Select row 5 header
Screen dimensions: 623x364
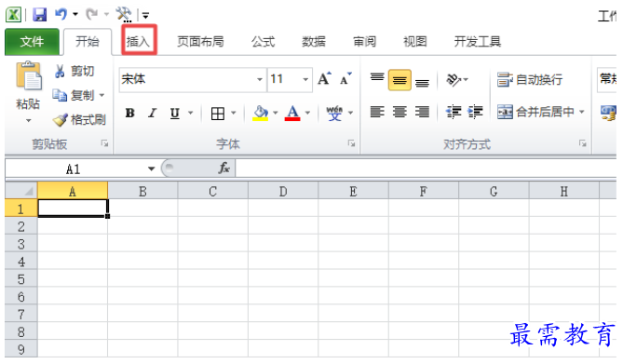point(21,279)
